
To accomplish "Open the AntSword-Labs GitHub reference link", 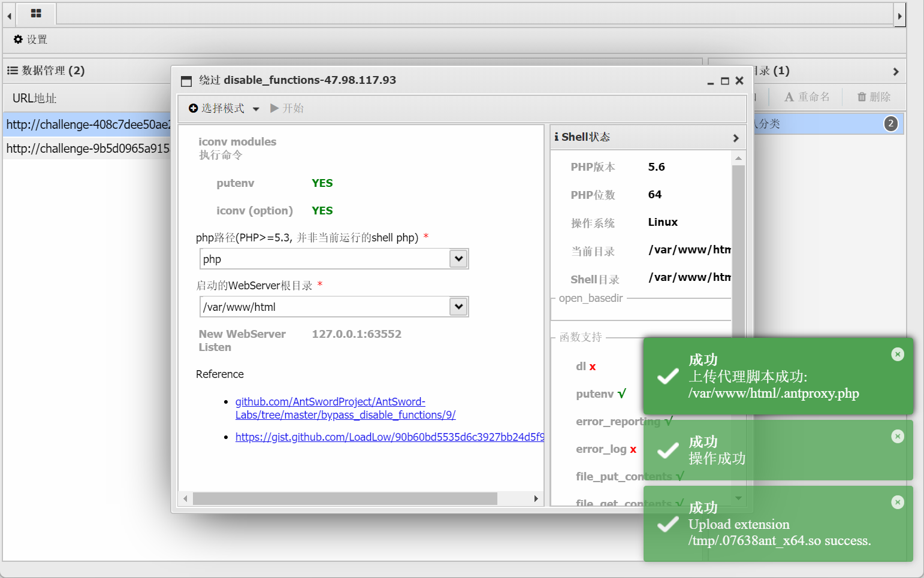I will 345,408.
